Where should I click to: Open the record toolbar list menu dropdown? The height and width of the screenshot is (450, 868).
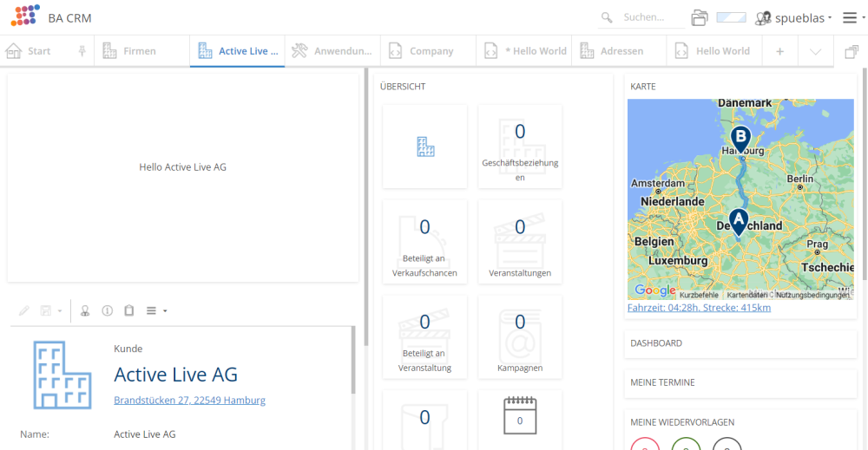[x=156, y=310]
